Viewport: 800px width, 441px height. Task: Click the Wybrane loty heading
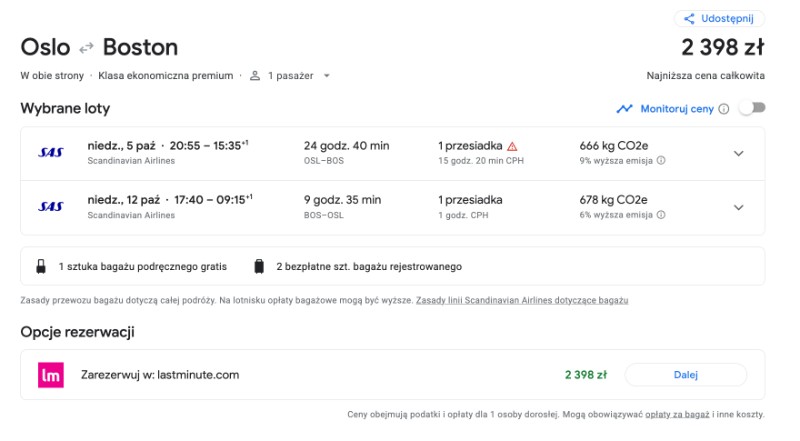click(x=65, y=109)
